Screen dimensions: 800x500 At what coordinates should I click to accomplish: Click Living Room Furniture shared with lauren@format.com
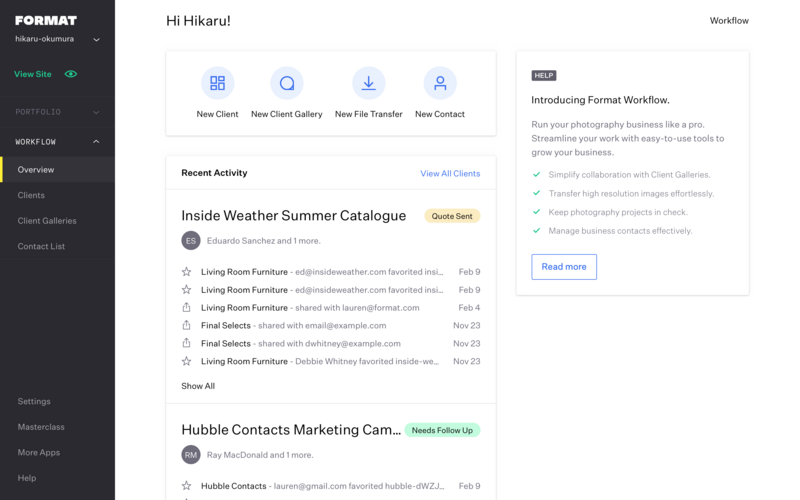(x=310, y=308)
